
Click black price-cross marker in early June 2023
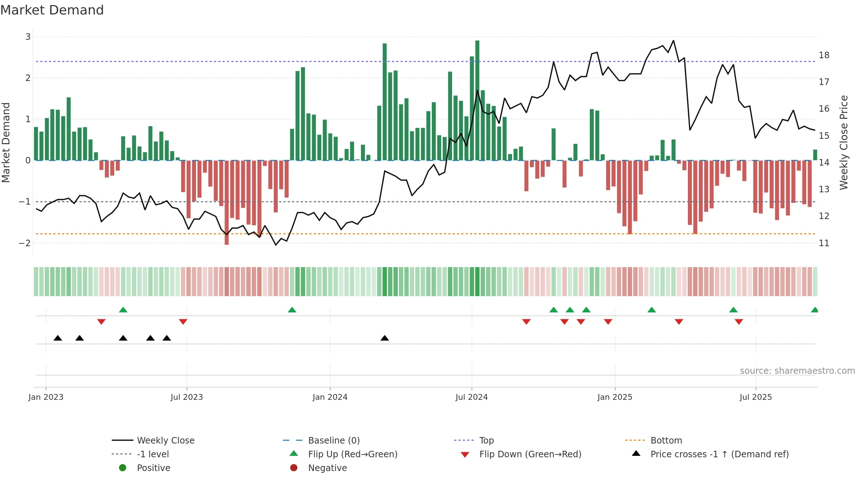click(x=167, y=338)
